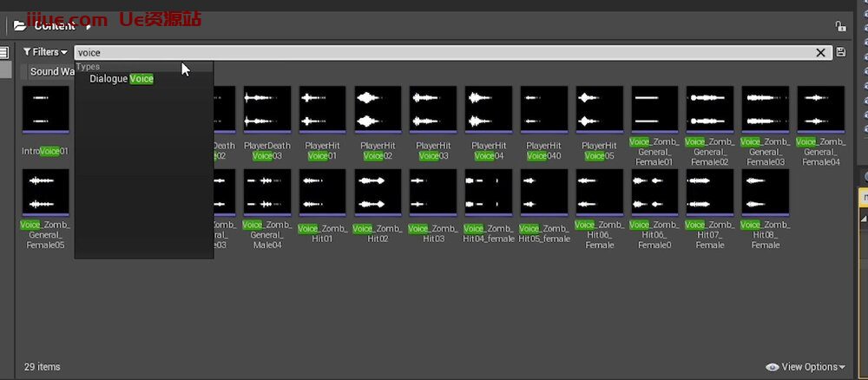Click the save search icon

pos(841,53)
